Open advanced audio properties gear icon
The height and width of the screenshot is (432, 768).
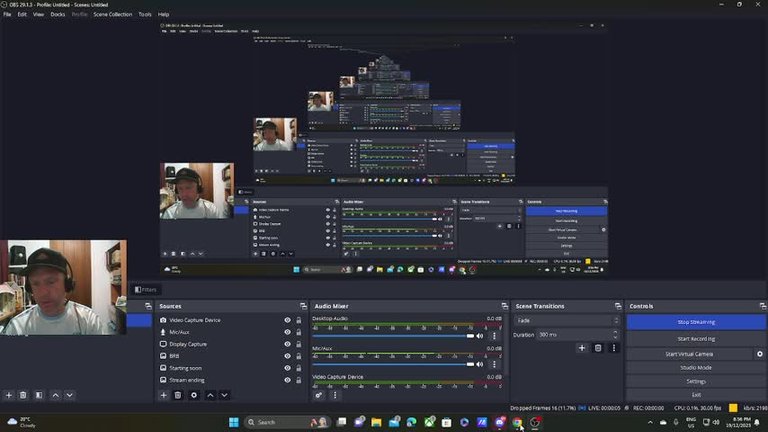coord(319,395)
